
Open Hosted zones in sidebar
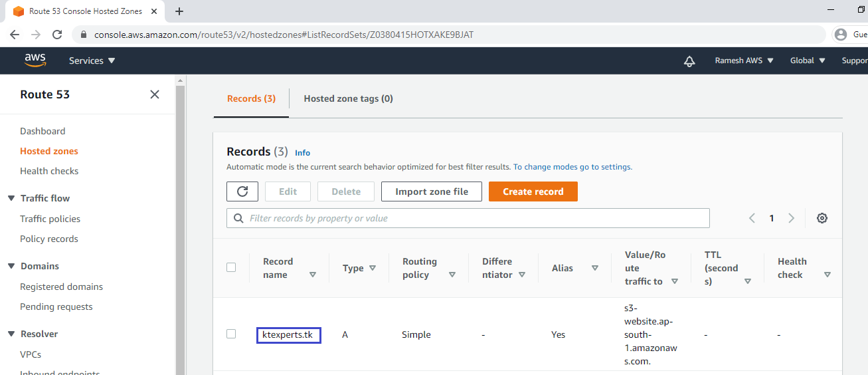[49, 151]
